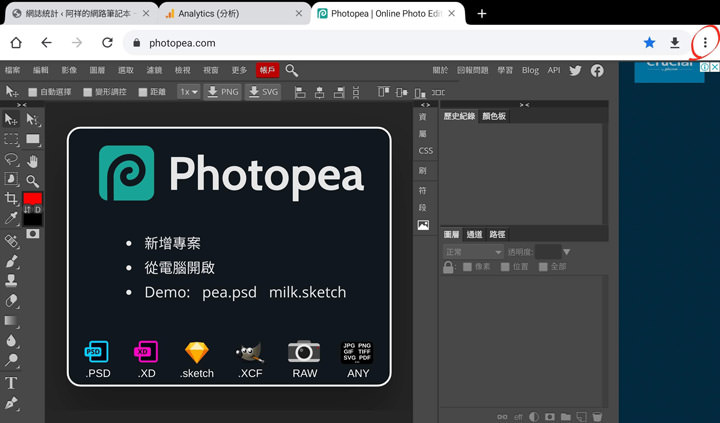
Task: Swap foreground and background colors arrows
Action: click(x=28, y=209)
